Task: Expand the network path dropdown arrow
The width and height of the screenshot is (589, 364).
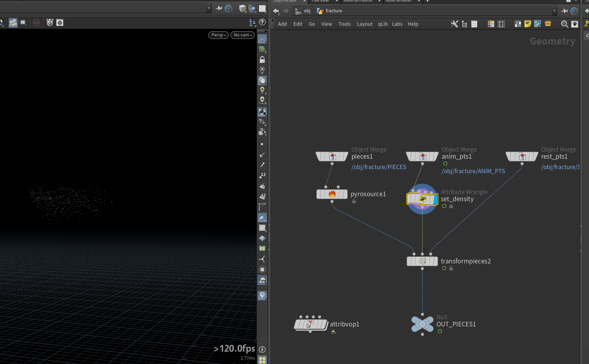Action: point(554,11)
